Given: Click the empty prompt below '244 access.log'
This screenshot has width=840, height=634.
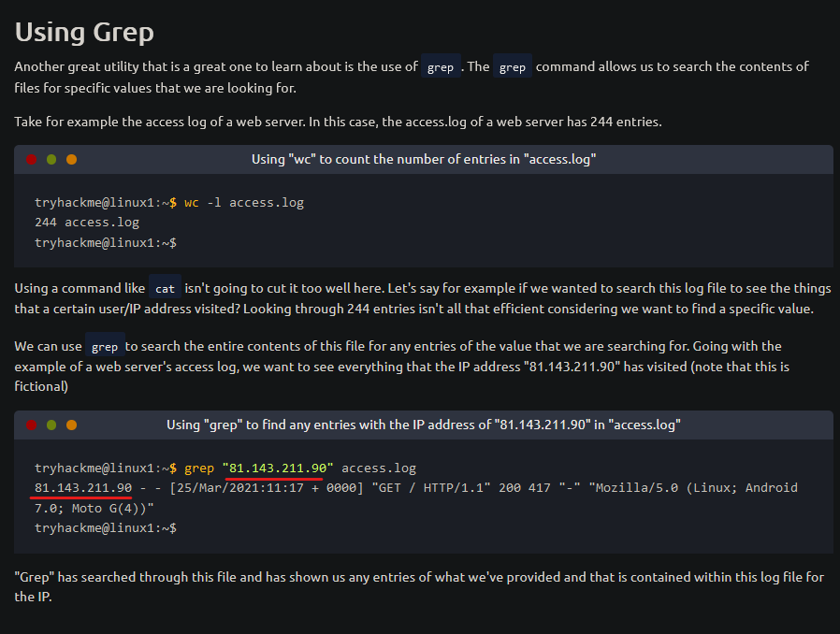Looking at the screenshot, I should 106,242.
